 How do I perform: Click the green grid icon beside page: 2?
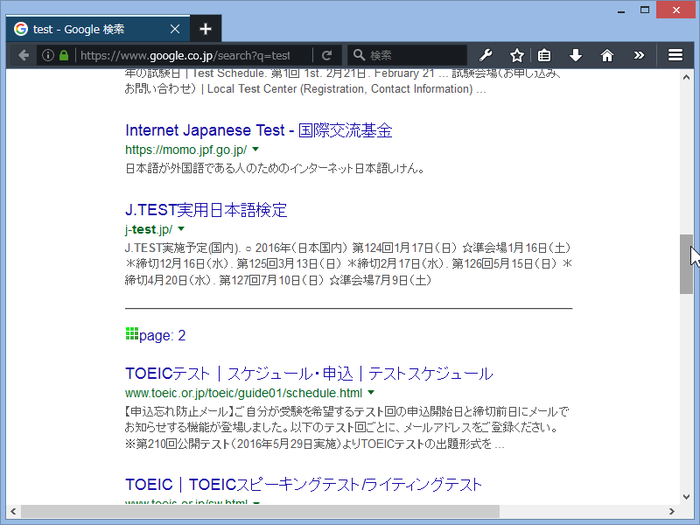132,334
